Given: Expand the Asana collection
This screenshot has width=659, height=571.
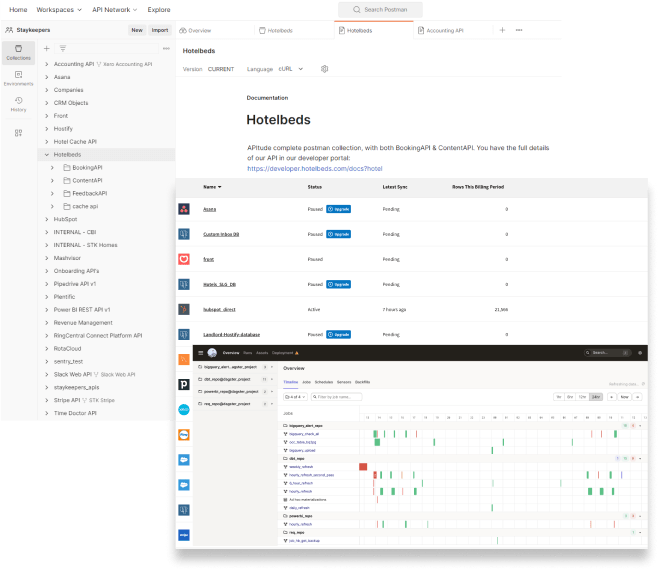Looking at the screenshot, I should (47, 77).
